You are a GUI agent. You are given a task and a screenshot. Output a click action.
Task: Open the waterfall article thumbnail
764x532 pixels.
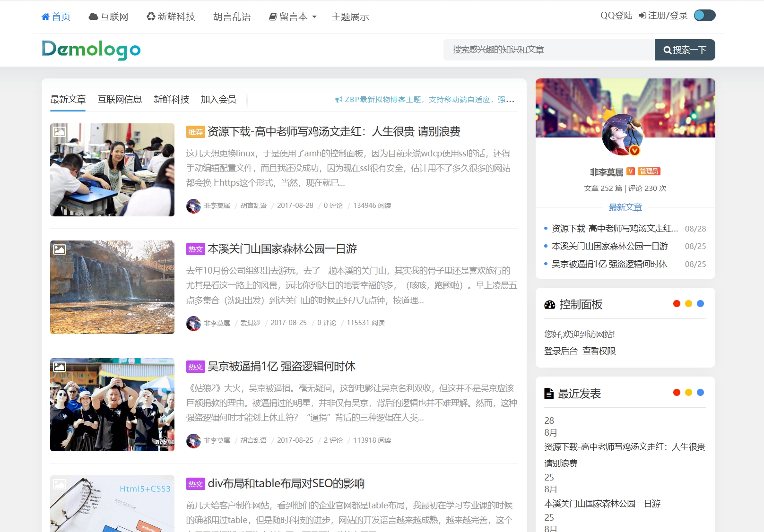[112, 287]
